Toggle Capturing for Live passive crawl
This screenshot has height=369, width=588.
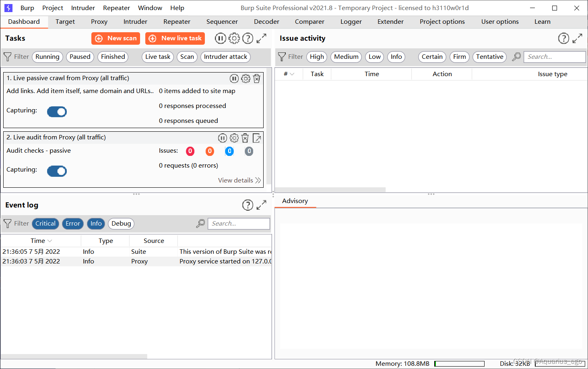pyautogui.click(x=57, y=112)
